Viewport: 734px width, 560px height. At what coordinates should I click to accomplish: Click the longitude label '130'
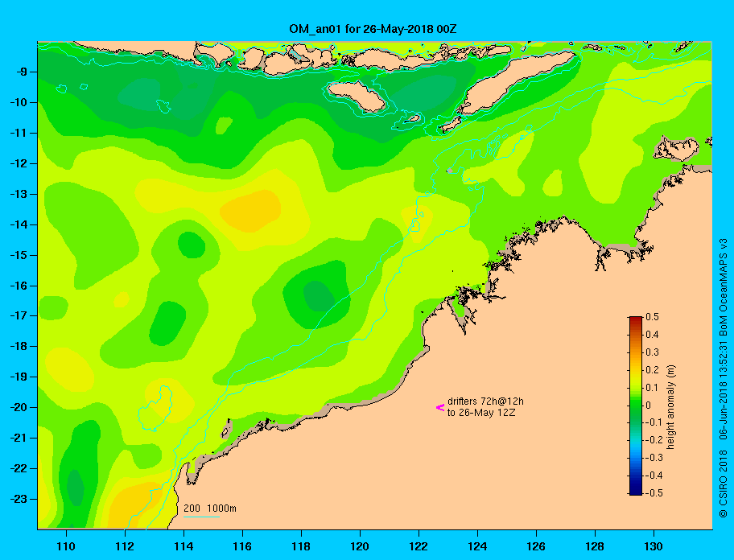654,546
